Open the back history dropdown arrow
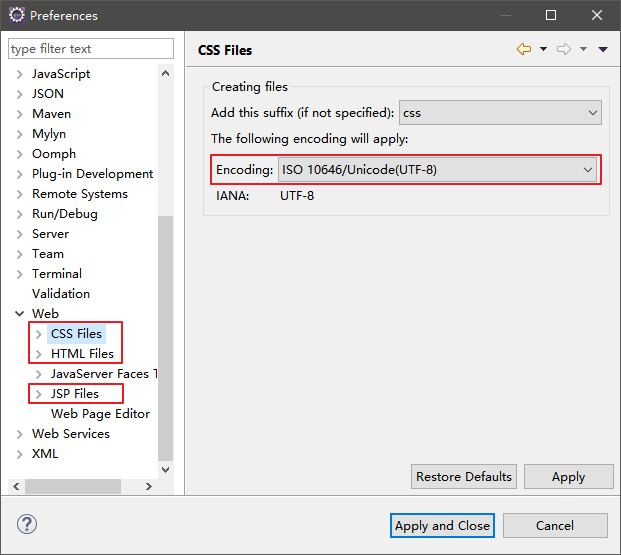 pyautogui.click(x=543, y=49)
